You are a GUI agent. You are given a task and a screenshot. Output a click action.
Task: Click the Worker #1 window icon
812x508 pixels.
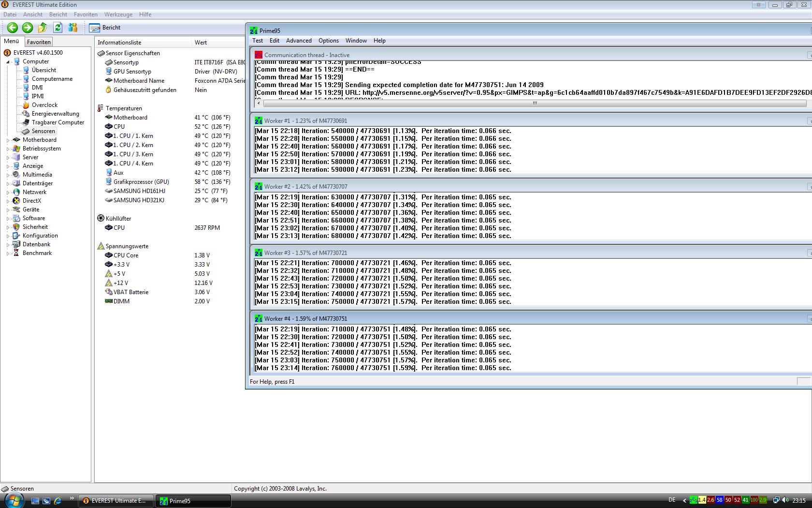(x=259, y=120)
